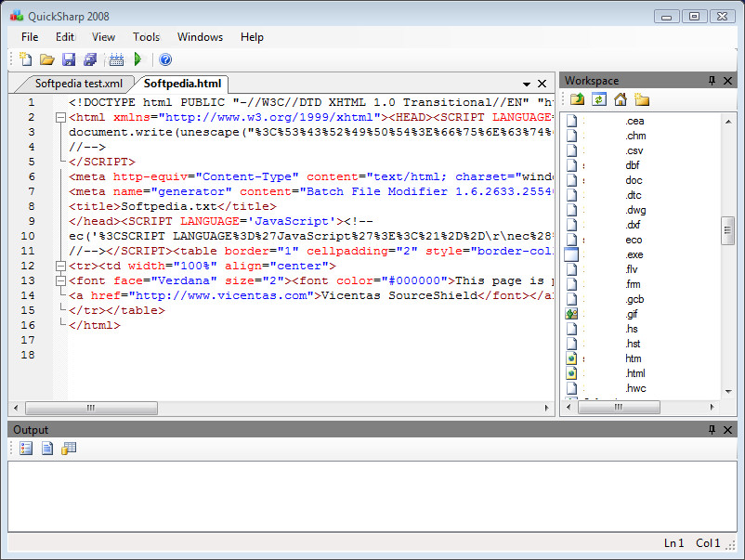The image size is (745, 560).
Task: Select the .exe file in Workspace
Action: click(x=634, y=254)
